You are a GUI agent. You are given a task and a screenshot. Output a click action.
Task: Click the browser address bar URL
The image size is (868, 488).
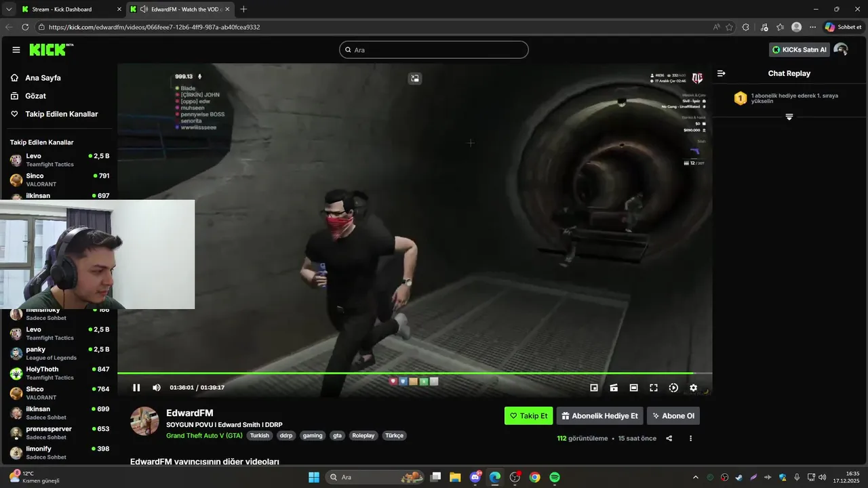tap(155, 27)
